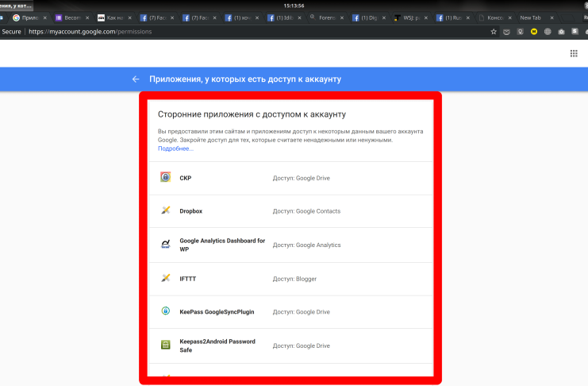The image size is (588, 386).
Task: Open the Подробнее... link
Action: 175,149
